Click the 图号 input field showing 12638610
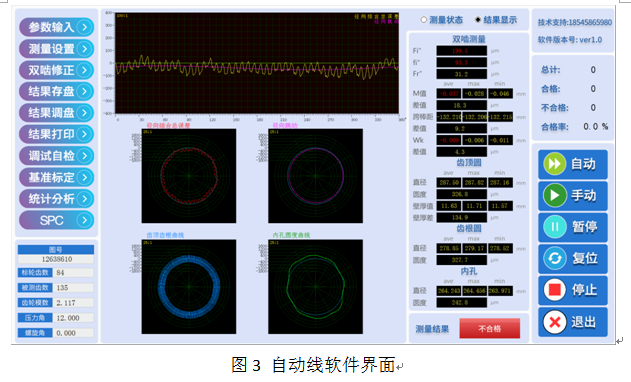 56,259
